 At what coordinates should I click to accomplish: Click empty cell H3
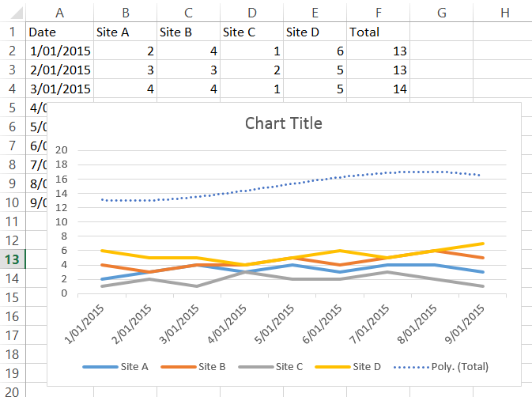coord(503,70)
